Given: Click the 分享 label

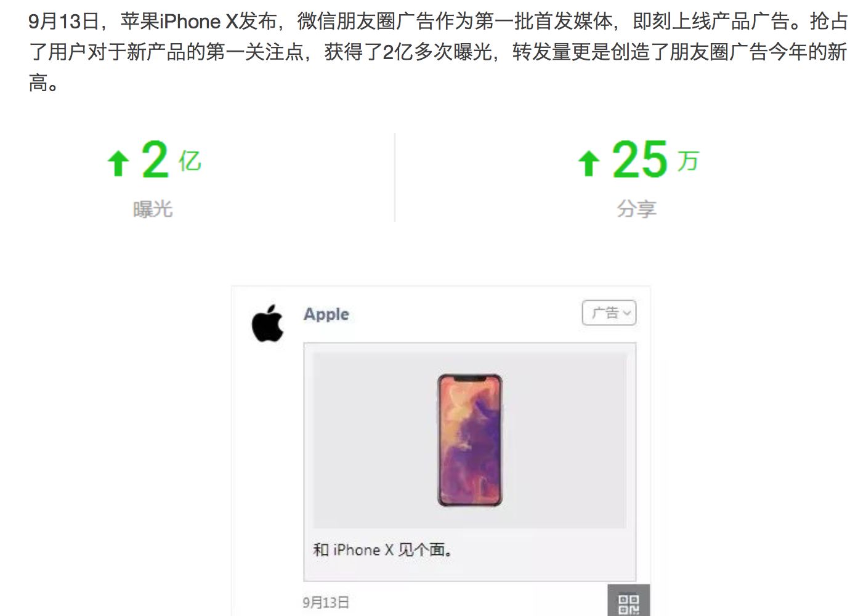Looking at the screenshot, I should click(637, 209).
